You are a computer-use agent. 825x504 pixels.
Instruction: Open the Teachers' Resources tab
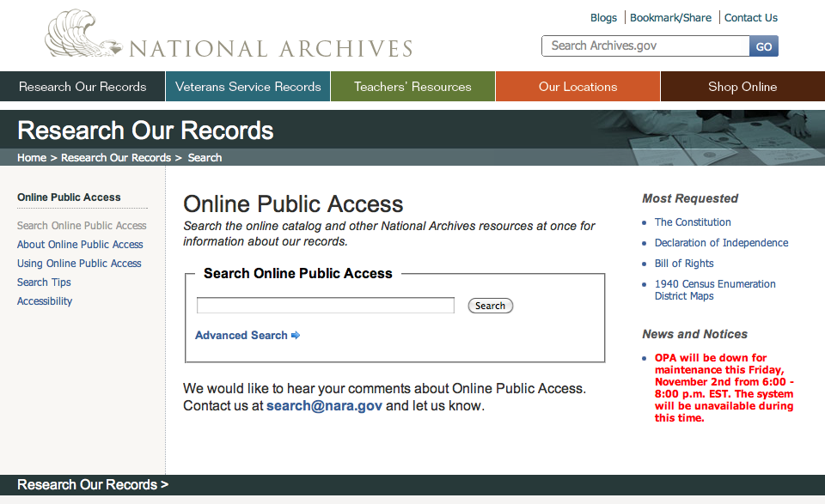click(x=412, y=87)
